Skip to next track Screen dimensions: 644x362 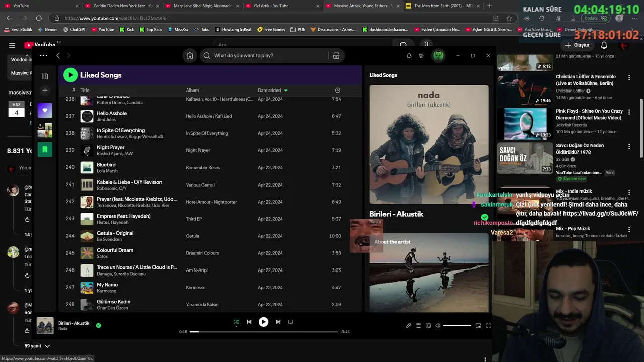pos(278,322)
